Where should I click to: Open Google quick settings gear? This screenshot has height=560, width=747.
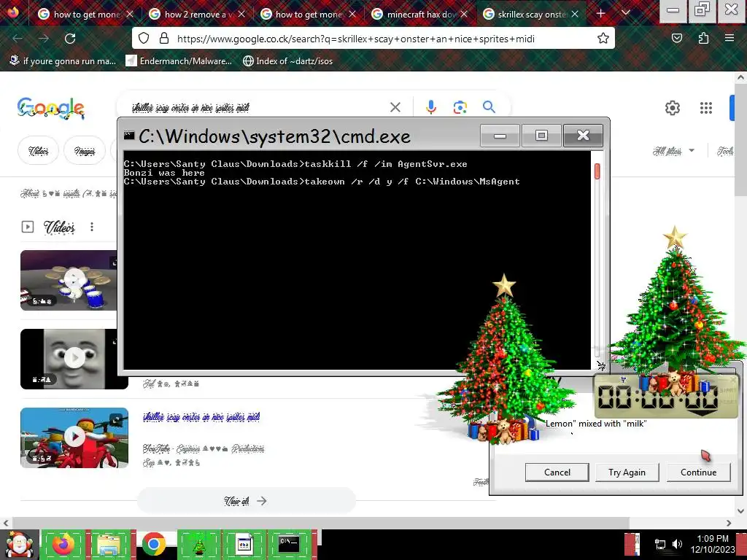(672, 108)
